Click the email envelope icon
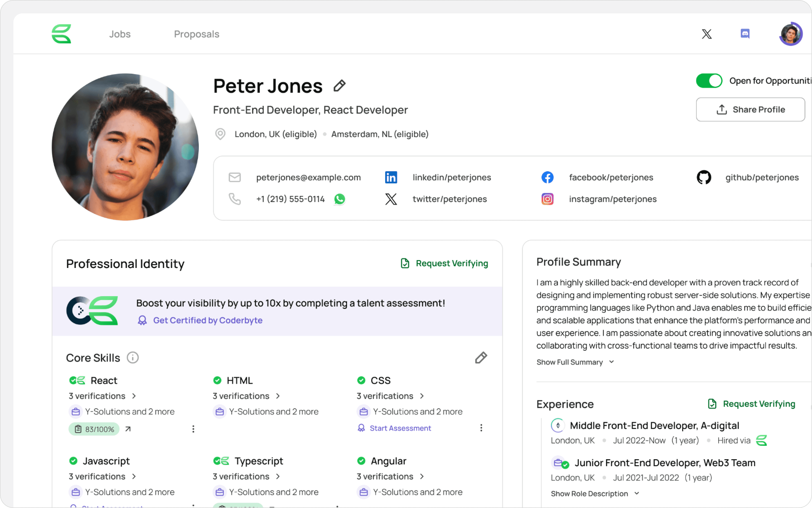812x508 pixels. [x=235, y=177]
